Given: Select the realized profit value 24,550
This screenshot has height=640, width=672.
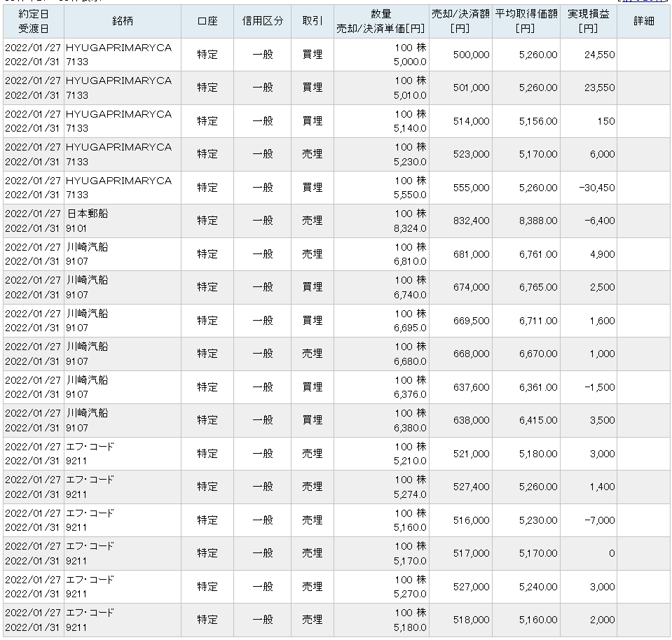Looking at the screenshot, I should tap(599, 55).
